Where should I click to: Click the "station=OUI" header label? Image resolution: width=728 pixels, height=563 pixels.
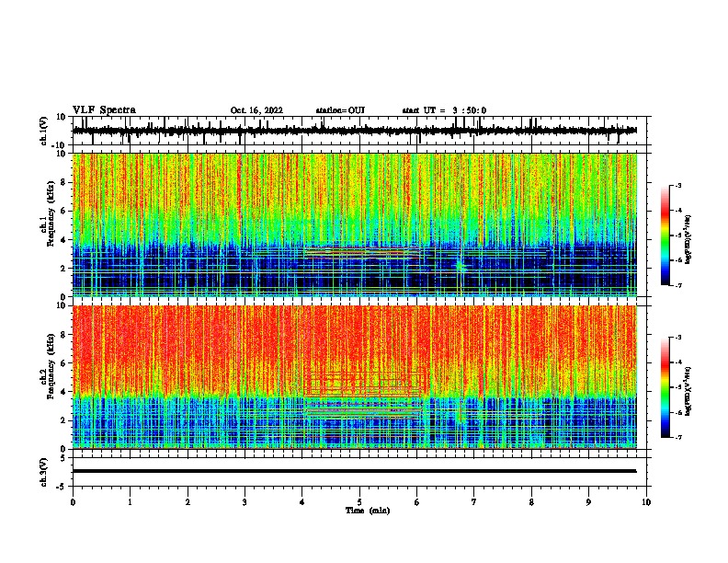tap(340, 110)
